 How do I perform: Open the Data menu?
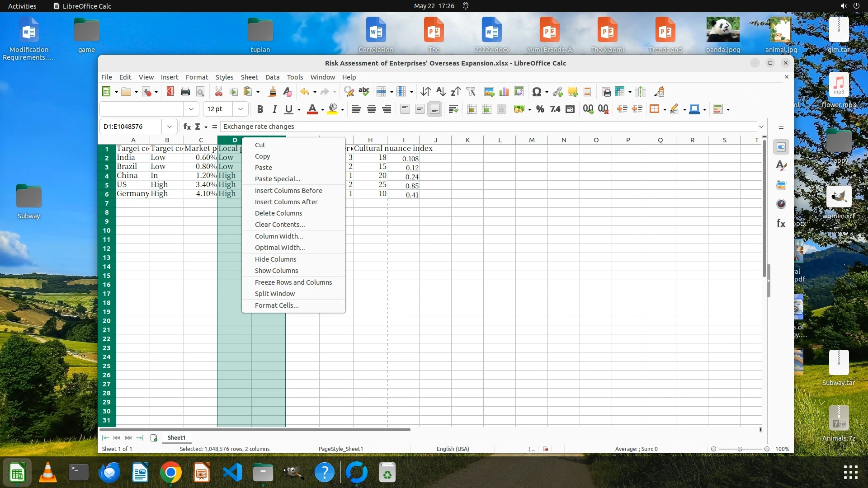(x=272, y=77)
